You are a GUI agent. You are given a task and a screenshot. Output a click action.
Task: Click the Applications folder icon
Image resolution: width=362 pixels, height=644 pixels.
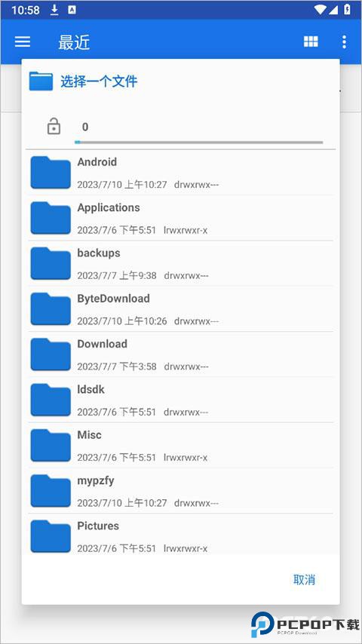tap(51, 218)
